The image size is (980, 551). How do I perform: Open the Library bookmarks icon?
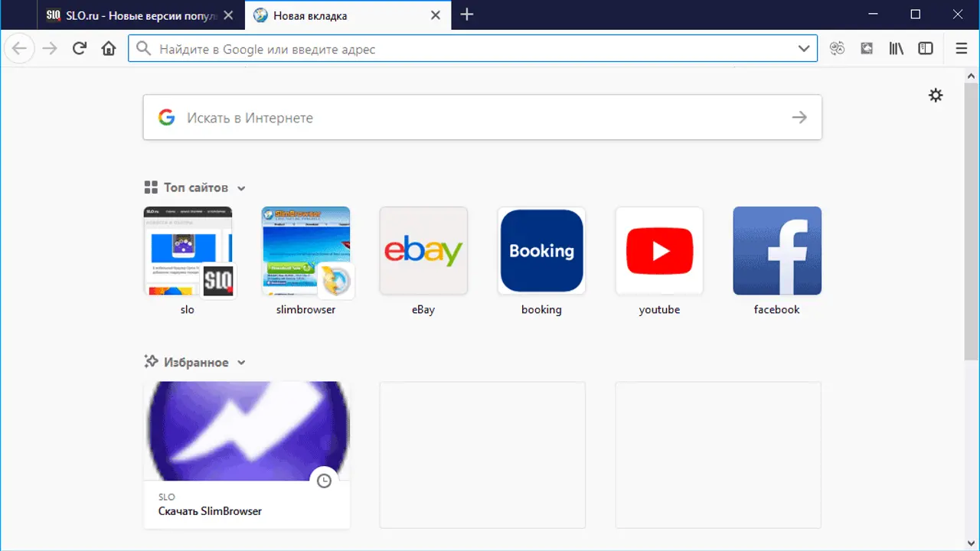pos(896,49)
